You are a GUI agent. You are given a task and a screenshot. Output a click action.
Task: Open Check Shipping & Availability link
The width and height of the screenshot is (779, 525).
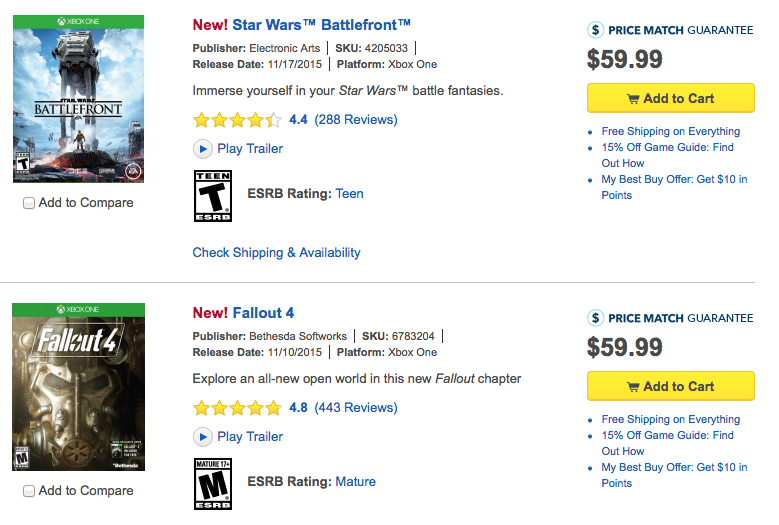coord(276,253)
